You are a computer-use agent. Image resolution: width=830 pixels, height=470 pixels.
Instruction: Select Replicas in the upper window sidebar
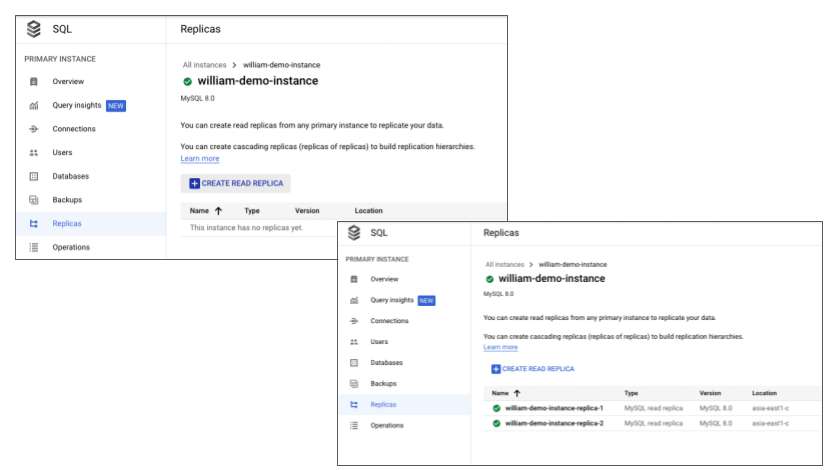coord(67,223)
